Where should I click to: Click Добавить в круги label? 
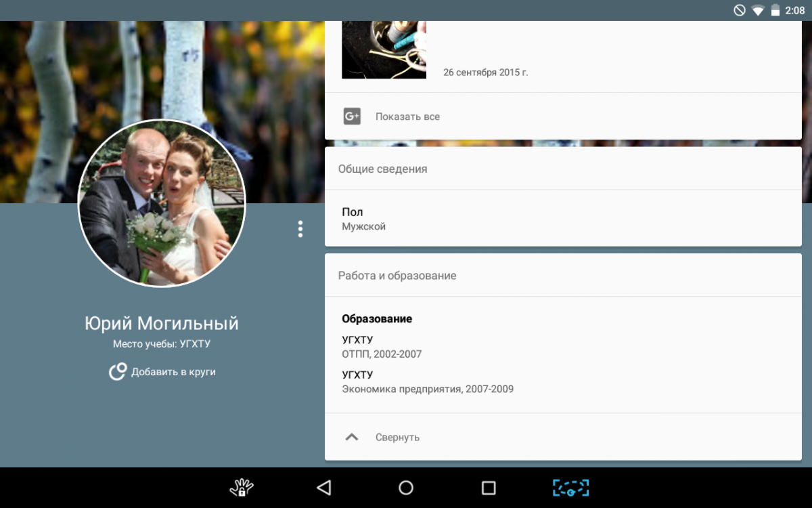pos(173,372)
